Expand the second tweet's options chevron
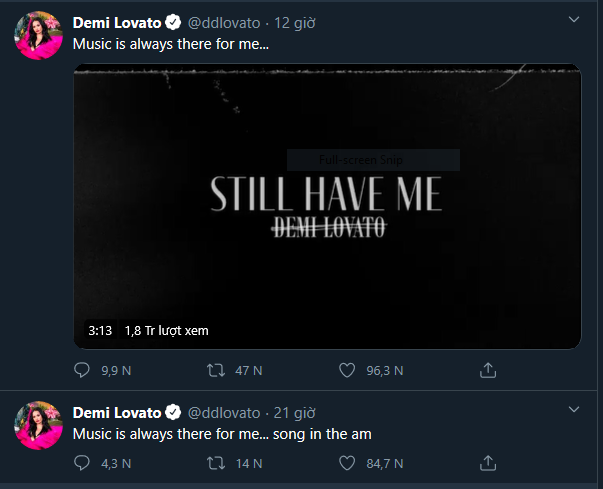 [x=572, y=410]
